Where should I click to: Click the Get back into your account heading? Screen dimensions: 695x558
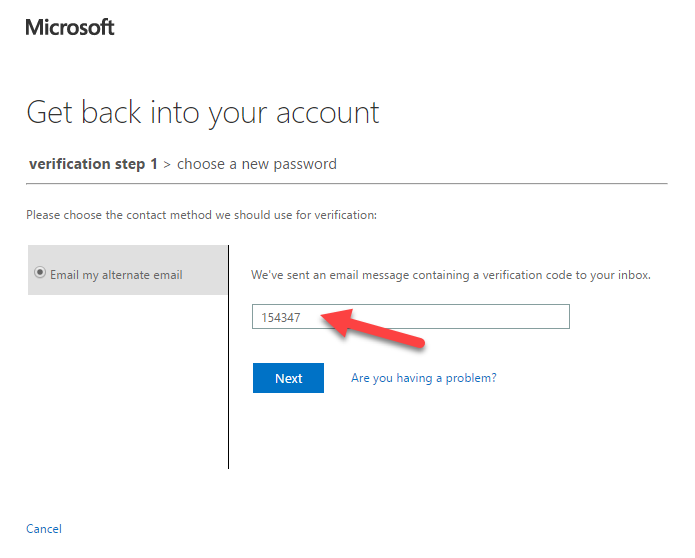pyautogui.click(x=203, y=113)
